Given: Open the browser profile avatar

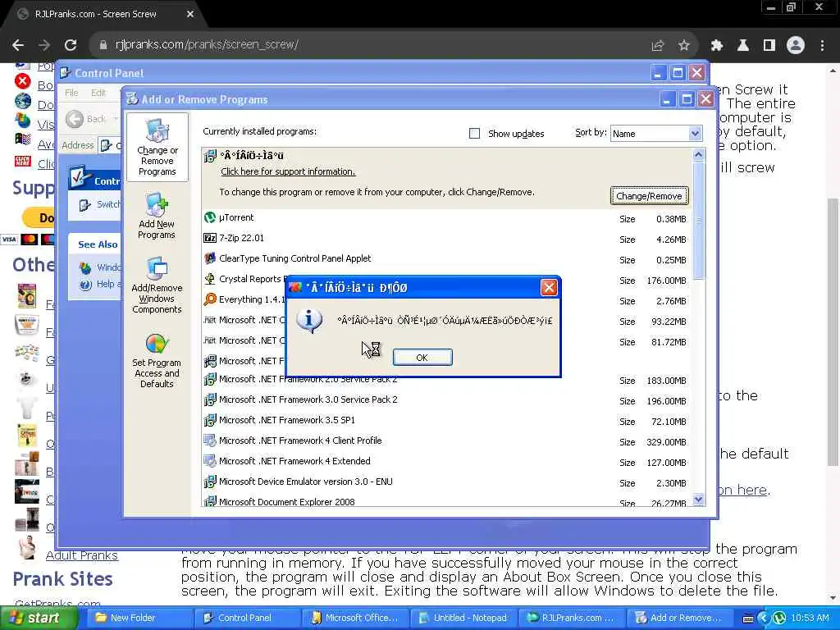Looking at the screenshot, I should [796, 45].
